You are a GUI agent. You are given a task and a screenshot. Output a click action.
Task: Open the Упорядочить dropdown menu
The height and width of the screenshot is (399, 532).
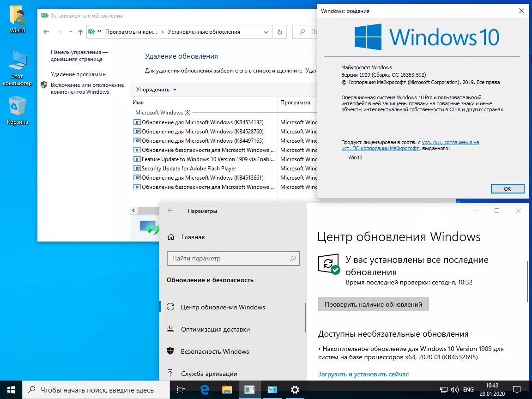[x=157, y=90]
